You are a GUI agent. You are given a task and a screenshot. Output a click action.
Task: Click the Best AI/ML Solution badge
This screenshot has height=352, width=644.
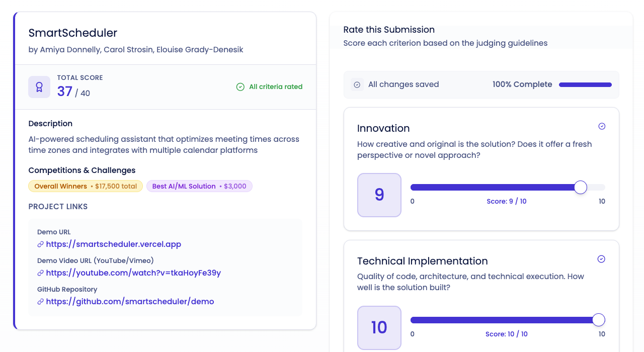pos(199,186)
